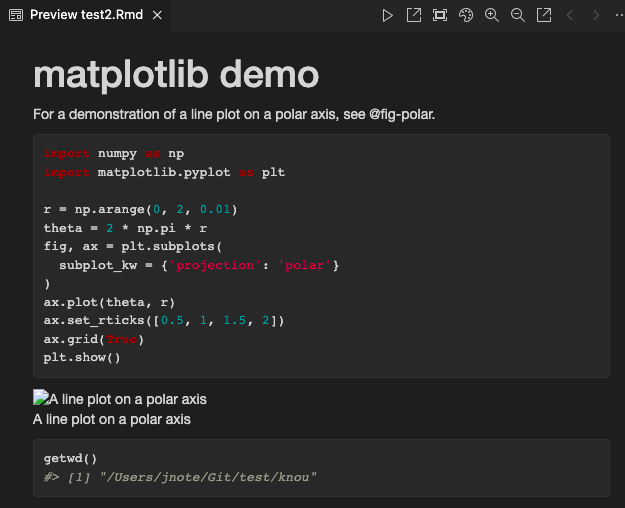
Task: Go back with the left chevron
Action: pyautogui.click(x=570, y=16)
